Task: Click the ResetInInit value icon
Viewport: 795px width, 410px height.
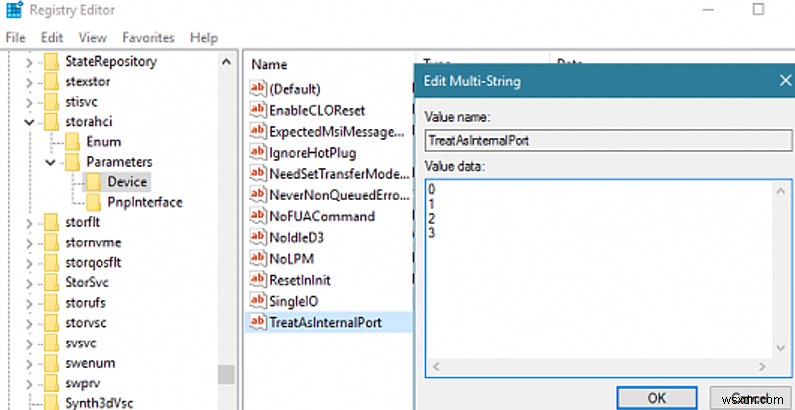Action: (257, 279)
